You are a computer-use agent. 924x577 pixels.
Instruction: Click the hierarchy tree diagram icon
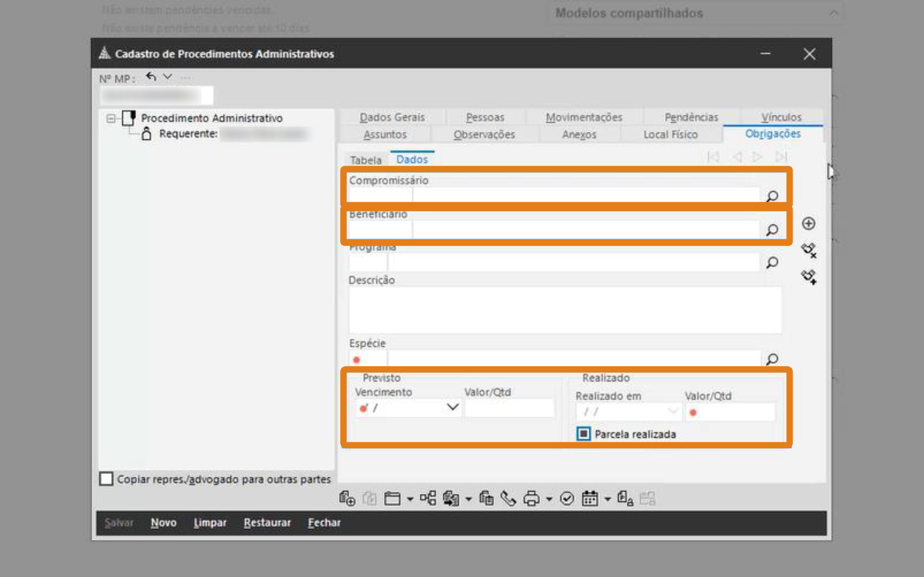click(x=428, y=498)
